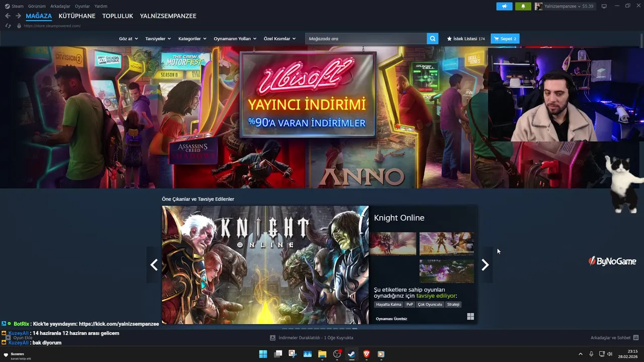Show hidden system tray icons
Screen dimensions: 644x362
(x=580, y=354)
